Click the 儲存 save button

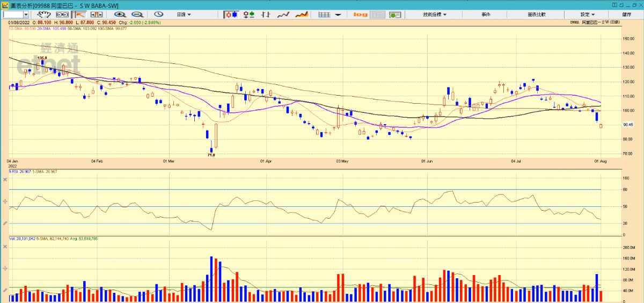(x=626, y=15)
